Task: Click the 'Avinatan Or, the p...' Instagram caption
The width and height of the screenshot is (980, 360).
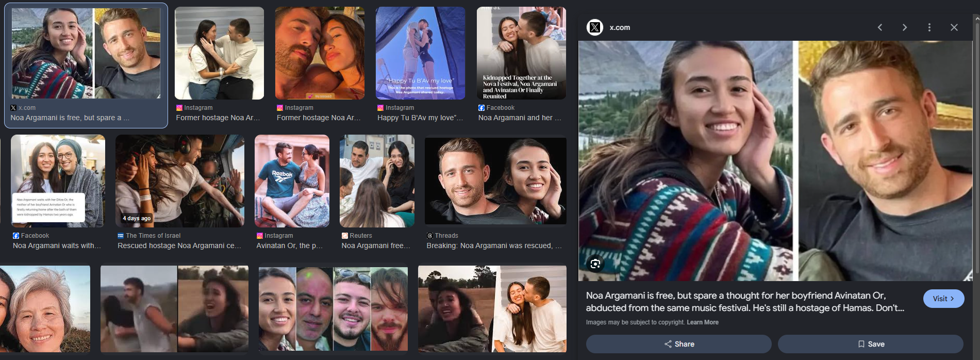Action: (289, 246)
